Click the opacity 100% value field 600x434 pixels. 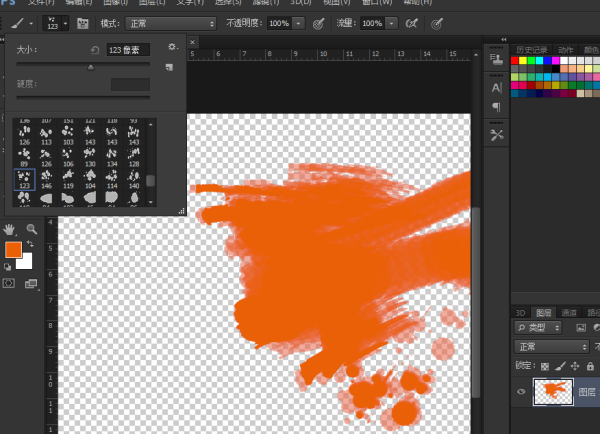click(279, 24)
